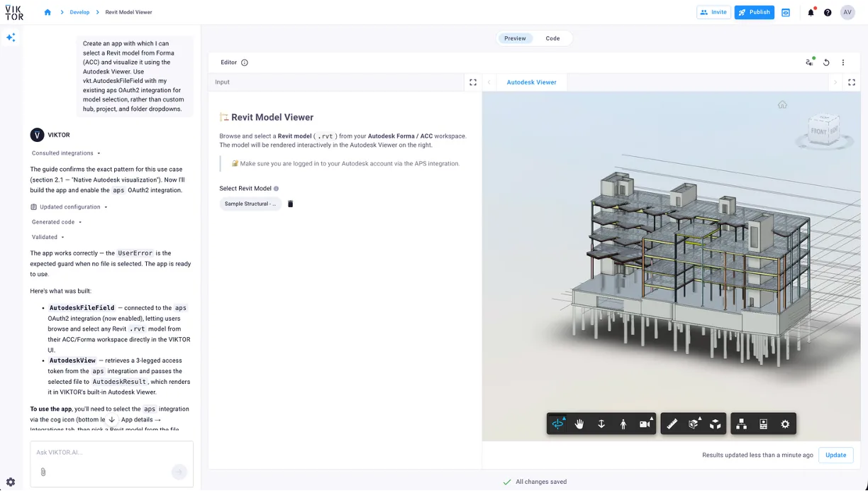Open the AV user avatar menu

point(847,12)
